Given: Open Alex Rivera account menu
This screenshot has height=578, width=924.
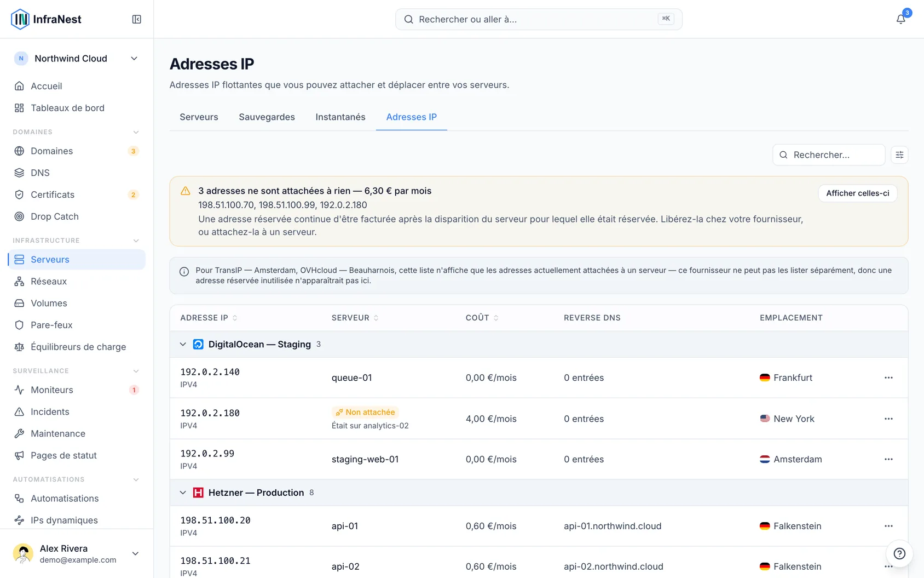Looking at the screenshot, I should [77, 553].
